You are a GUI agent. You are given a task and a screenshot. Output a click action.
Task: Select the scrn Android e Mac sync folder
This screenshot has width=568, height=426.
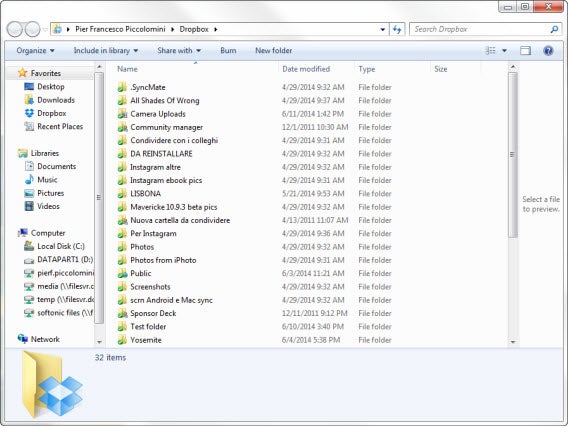pyautogui.click(x=171, y=300)
